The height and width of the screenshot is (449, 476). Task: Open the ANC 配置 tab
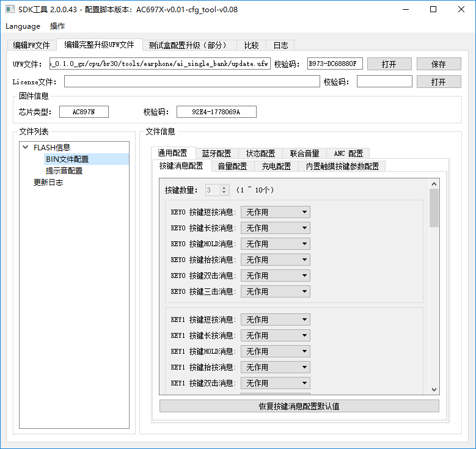pyautogui.click(x=348, y=153)
